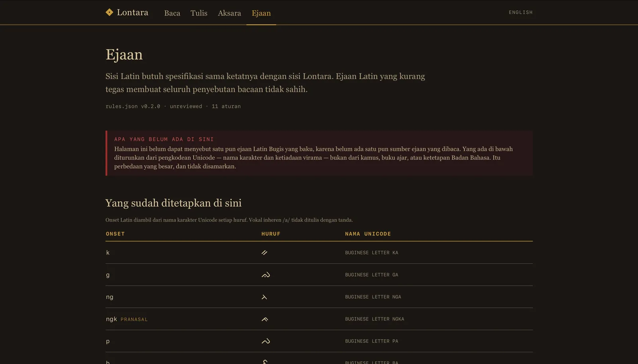Click the ONSET column header
This screenshot has width=638, height=364.
click(115, 234)
